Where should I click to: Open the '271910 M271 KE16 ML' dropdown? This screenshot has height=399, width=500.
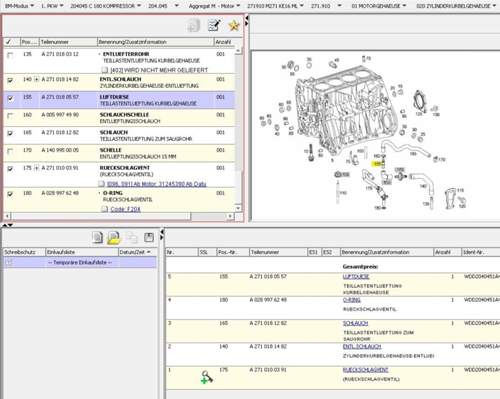pos(275,6)
